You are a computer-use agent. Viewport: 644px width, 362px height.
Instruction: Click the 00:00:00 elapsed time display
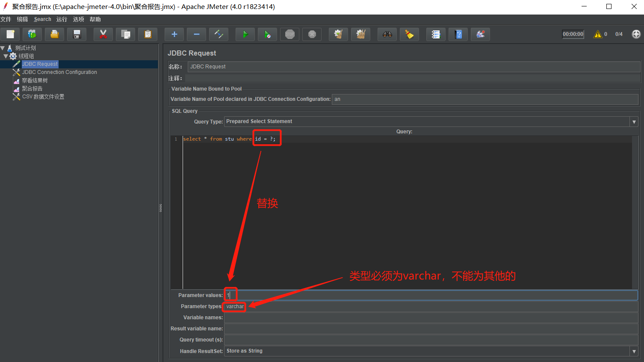coord(573,34)
